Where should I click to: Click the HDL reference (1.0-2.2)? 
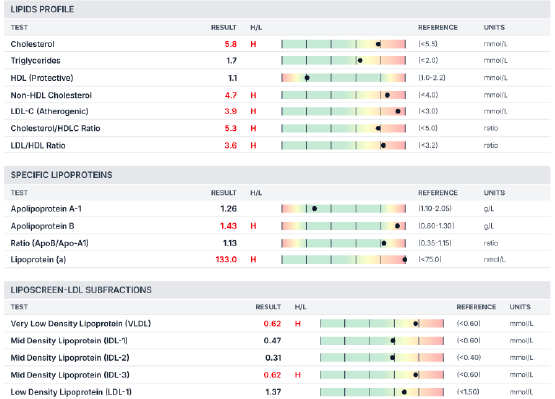point(432,78)
